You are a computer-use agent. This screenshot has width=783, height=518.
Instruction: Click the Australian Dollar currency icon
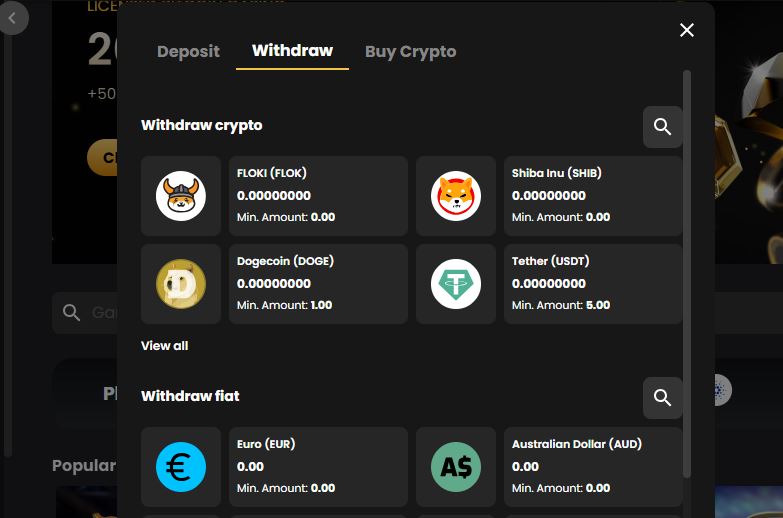click(456, 467)
